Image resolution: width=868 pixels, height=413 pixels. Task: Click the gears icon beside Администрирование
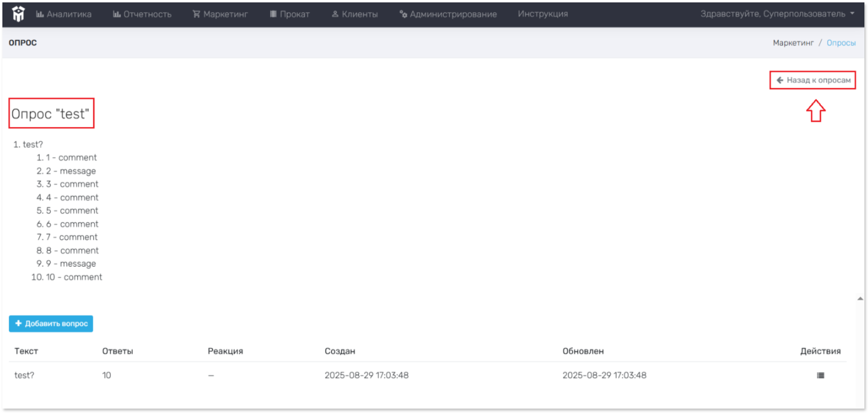click(403, 14)
